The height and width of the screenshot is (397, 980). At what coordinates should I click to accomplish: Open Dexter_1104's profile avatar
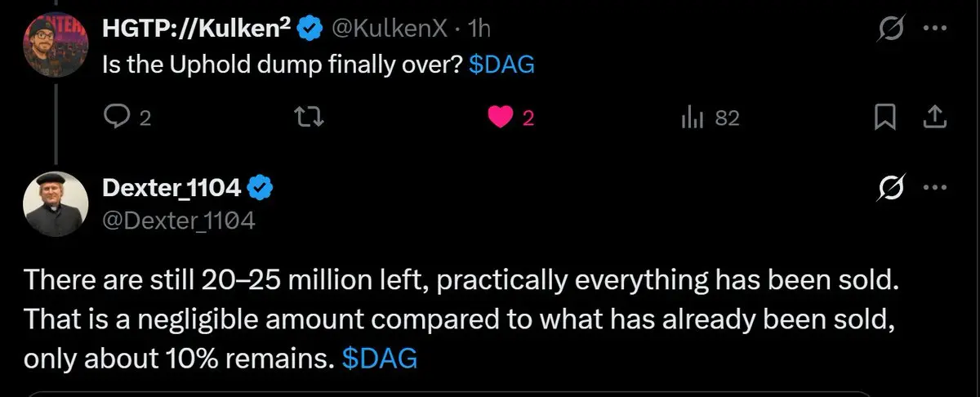(x=56, y=203)
